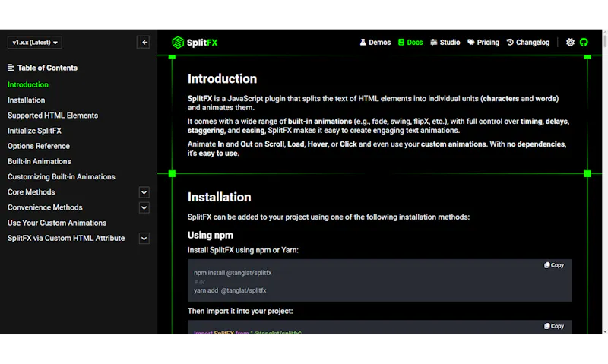
Task: Open SplitFX via Custom HTML Attribute entry
Action: [x=66, y=239]
